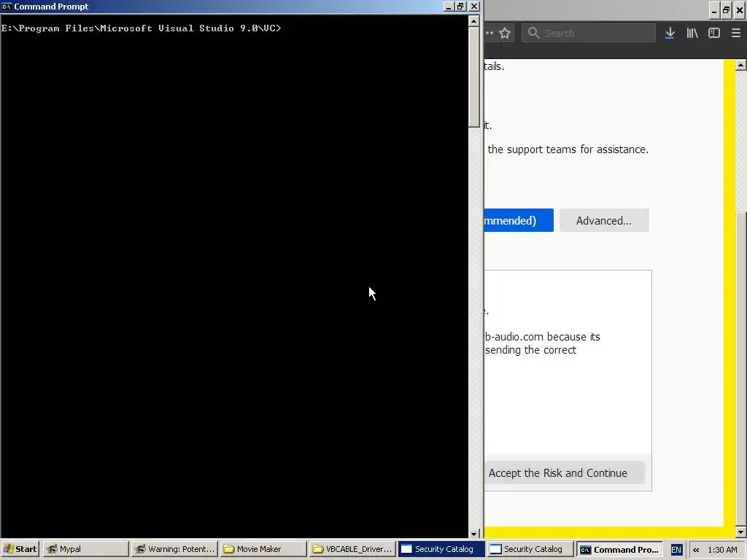Minimize the browser window
Image resolution: width=747 pixels, height=560 pixels.
(713, 10)
